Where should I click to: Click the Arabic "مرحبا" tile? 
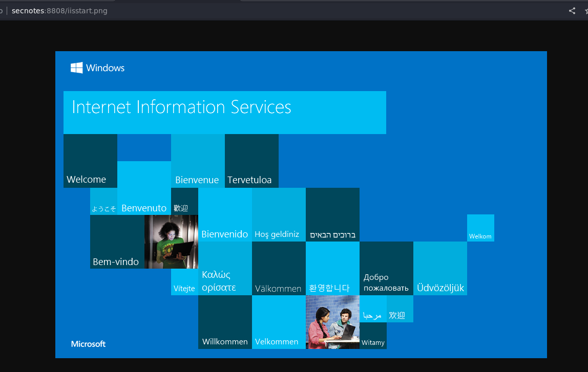[x=373, y=309]
